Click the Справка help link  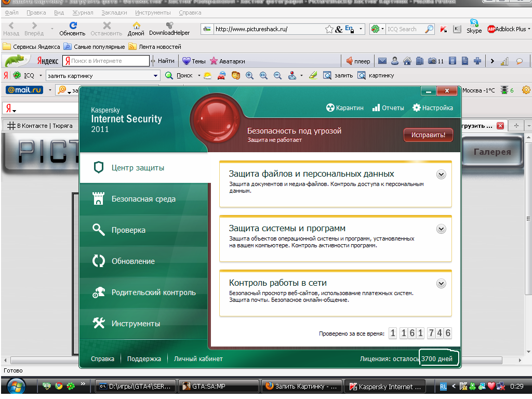coord(102,358)
